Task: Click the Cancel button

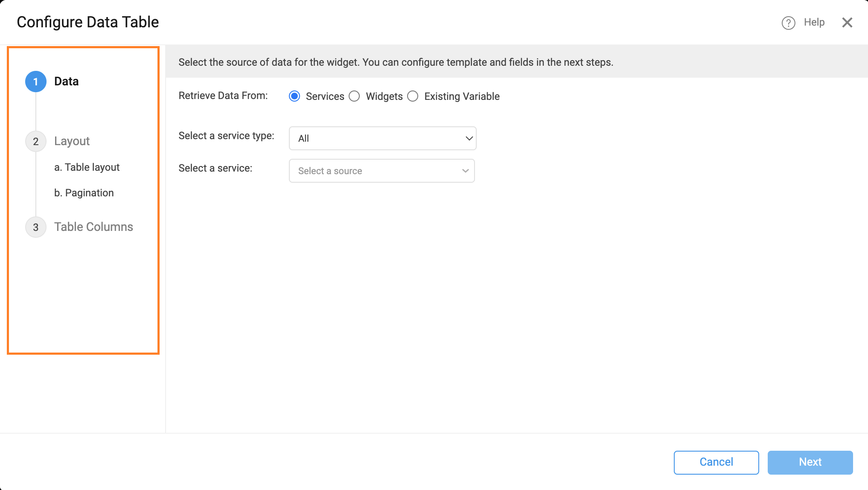Action: click(x=716, y=462)
